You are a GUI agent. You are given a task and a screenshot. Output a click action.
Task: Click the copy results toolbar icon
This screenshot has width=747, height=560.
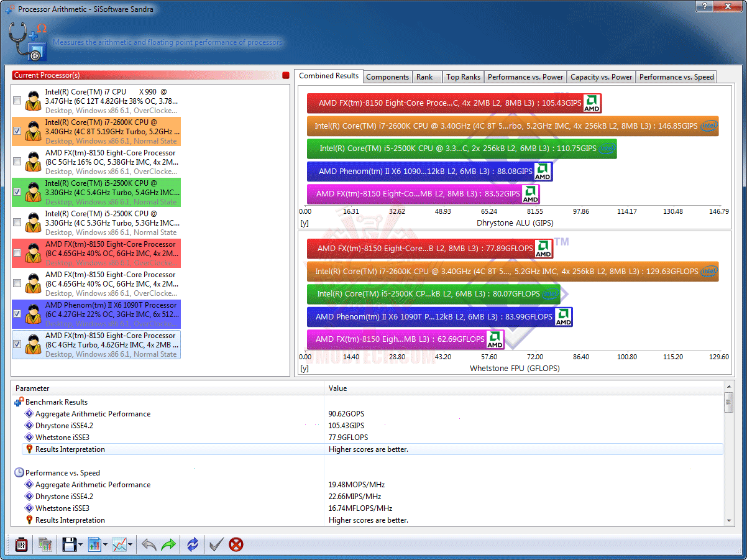pyautogui.click(x=45, y=545)
